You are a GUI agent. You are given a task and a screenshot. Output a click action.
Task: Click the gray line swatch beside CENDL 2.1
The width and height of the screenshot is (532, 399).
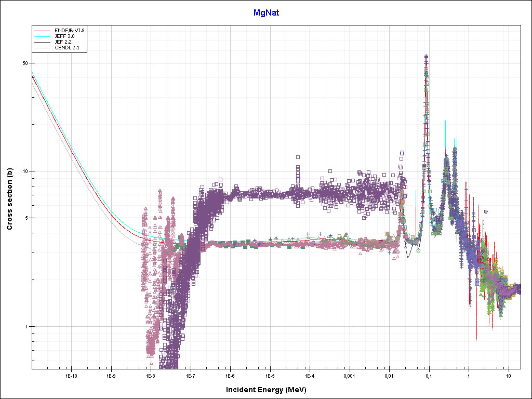coord(43,48)
